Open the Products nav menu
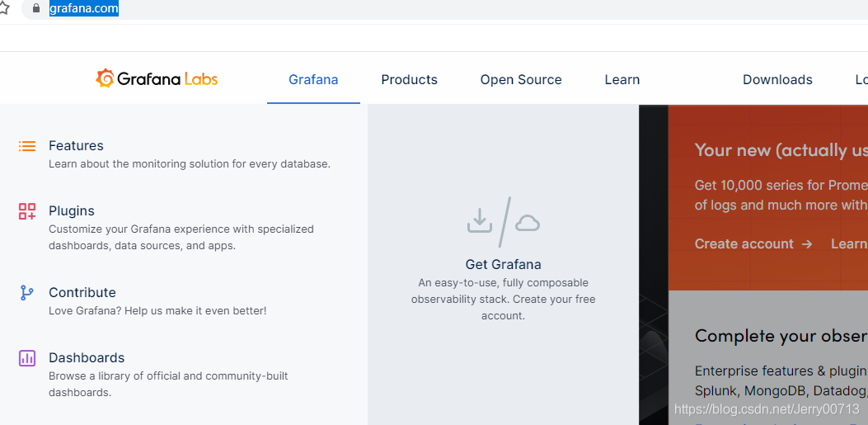 (409, 80)
